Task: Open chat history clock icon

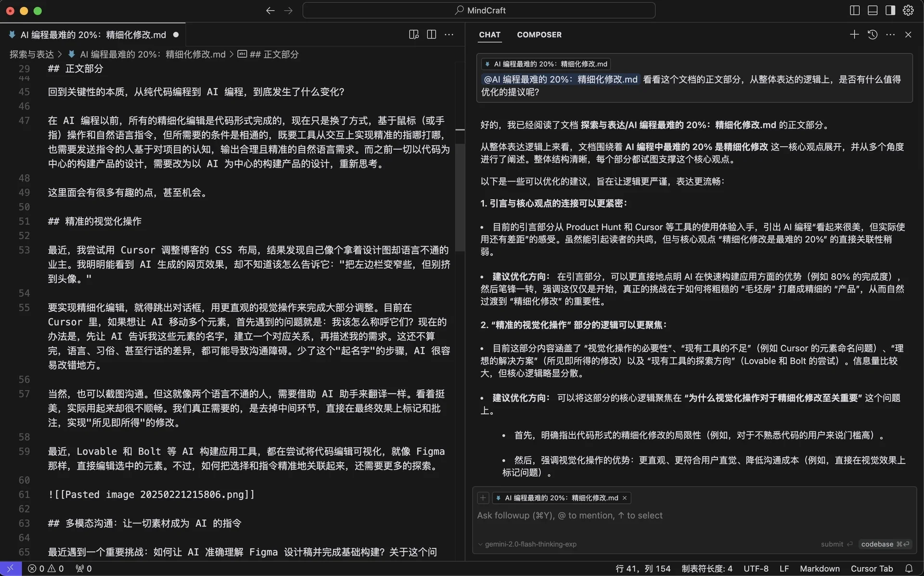Action: 872,34
